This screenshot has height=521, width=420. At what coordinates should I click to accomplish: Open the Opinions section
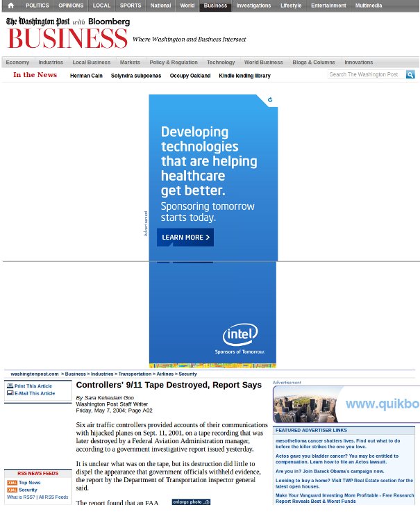pos(71,6)
